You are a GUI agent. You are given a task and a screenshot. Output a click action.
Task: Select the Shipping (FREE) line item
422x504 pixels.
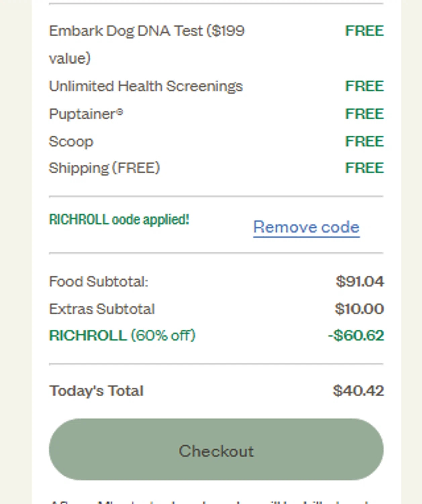tap(104, 168)
